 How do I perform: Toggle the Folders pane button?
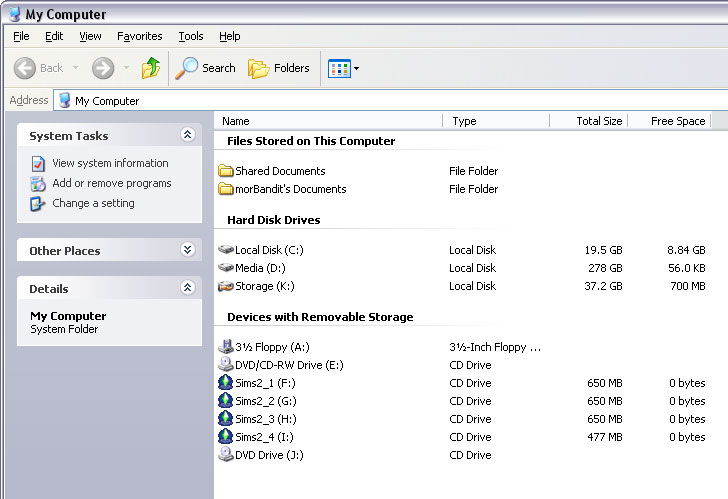tap(278, 68)
